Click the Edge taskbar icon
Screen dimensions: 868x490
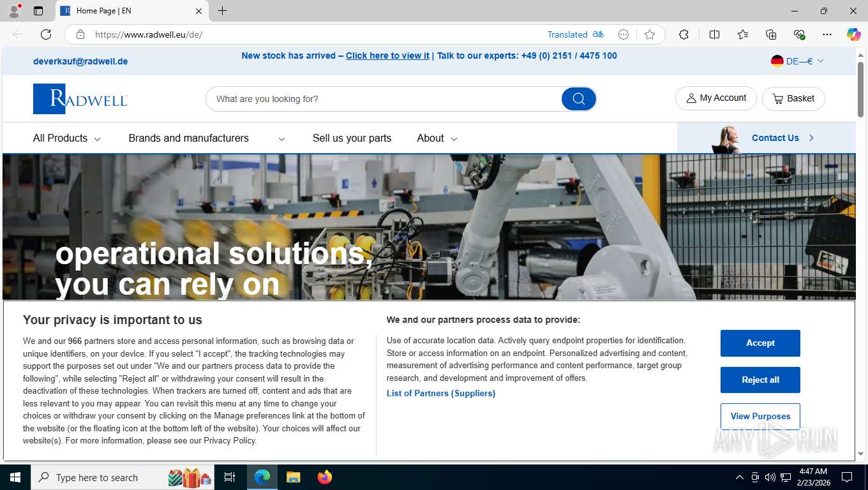tap(262, 477)
